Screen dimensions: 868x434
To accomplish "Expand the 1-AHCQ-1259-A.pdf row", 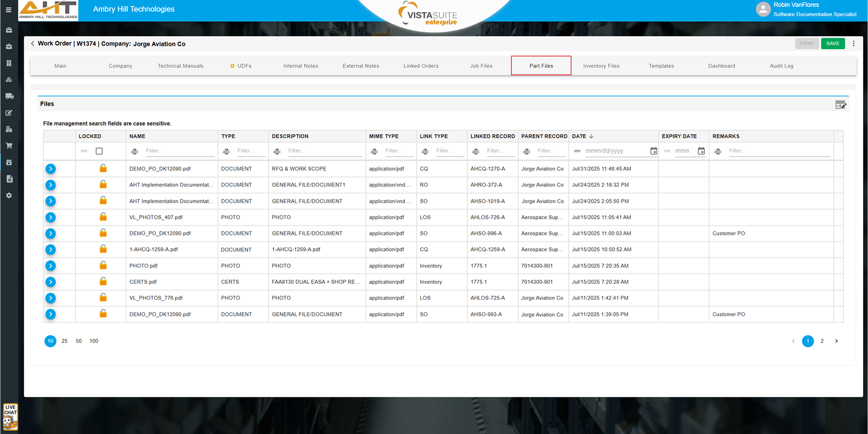I will pyautogui.click(x=51, y=250).
